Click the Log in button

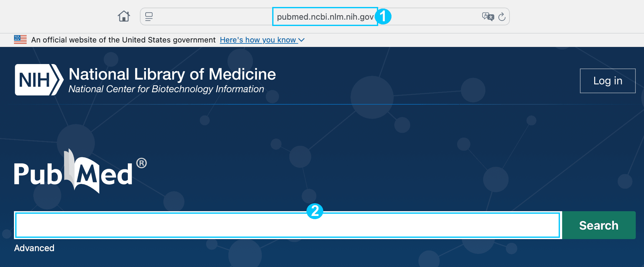608,81
